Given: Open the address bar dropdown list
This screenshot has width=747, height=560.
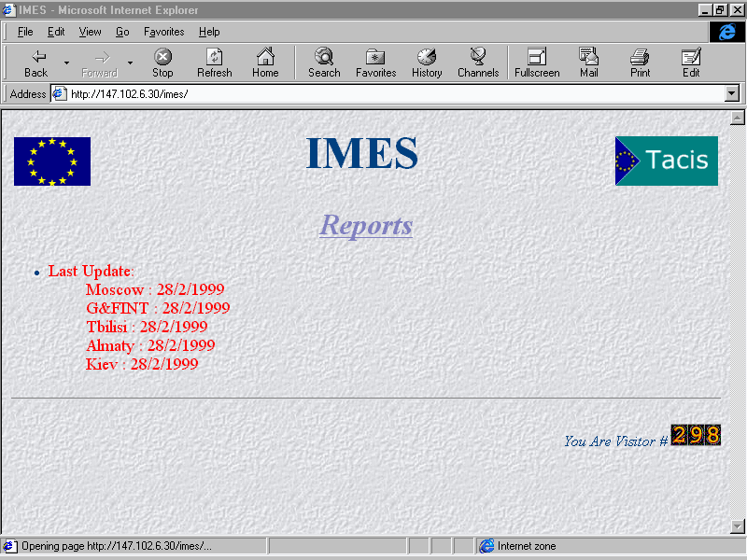Looking at the screenshot, I should 731,93.
